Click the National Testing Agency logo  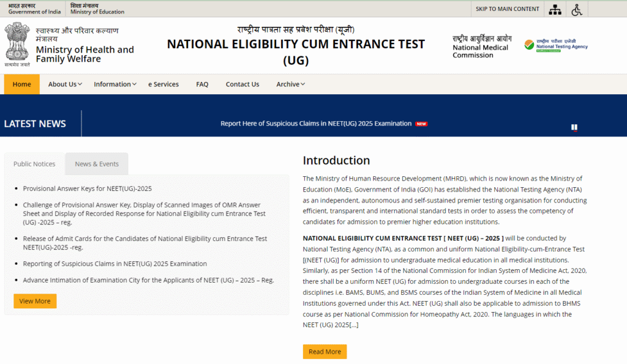click(x=556, y=45)
